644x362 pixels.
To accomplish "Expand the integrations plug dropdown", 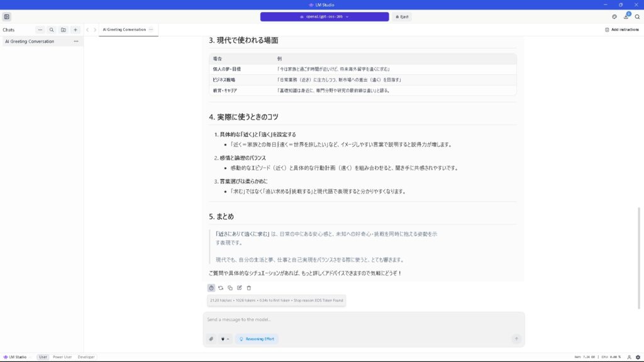I will [225, 339].
